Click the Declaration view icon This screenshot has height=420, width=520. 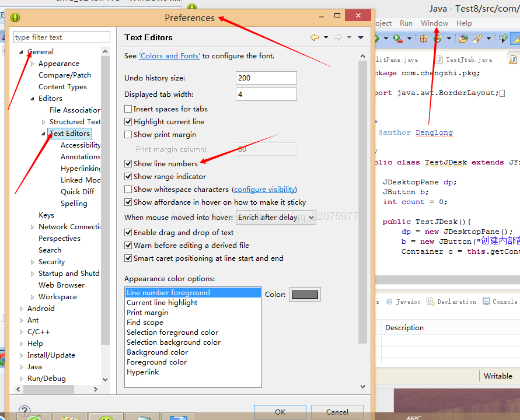tap(430, 302)
